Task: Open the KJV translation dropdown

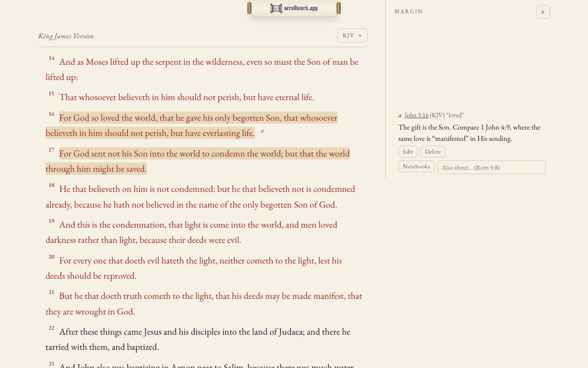Action: (x=352, y=36)
